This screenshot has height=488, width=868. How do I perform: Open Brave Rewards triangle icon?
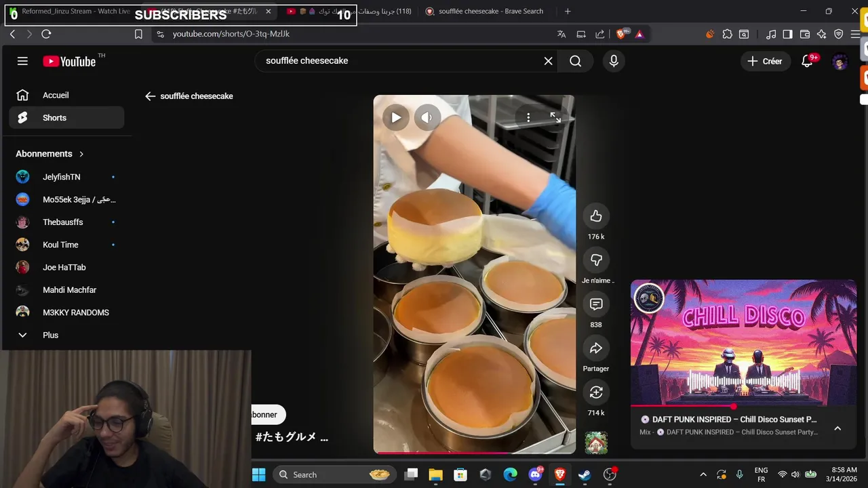click(639, 34)
